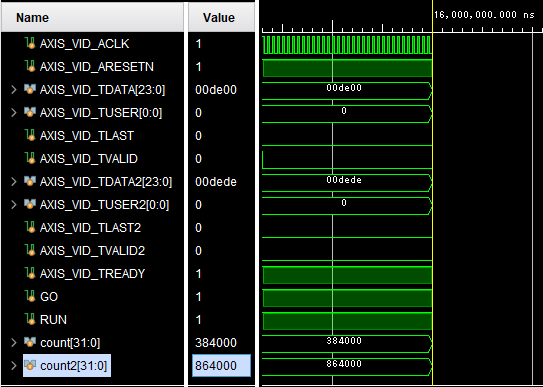Expand the AXIS_VID_TDATA[23:0] bus
This screenshot has width=543, height=387.
(14, 90)
